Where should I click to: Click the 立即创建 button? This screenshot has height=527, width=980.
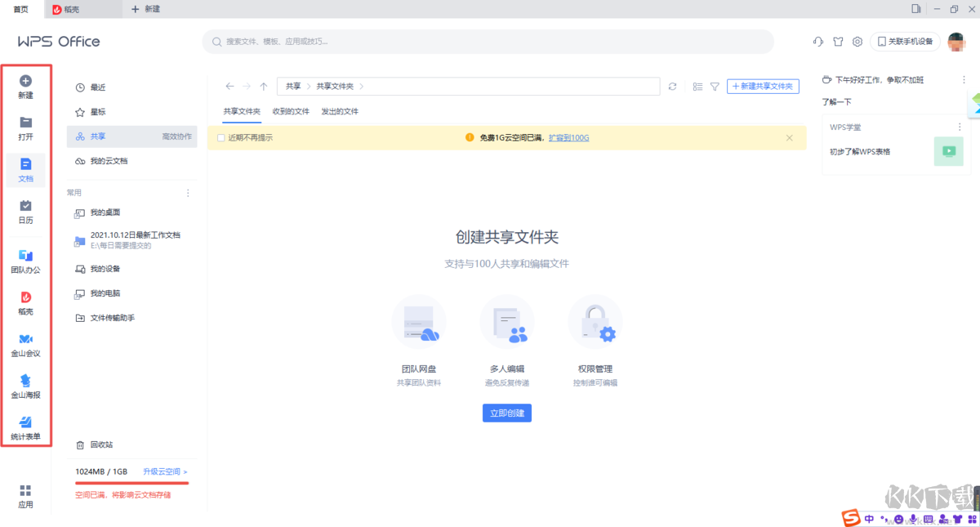506,413
